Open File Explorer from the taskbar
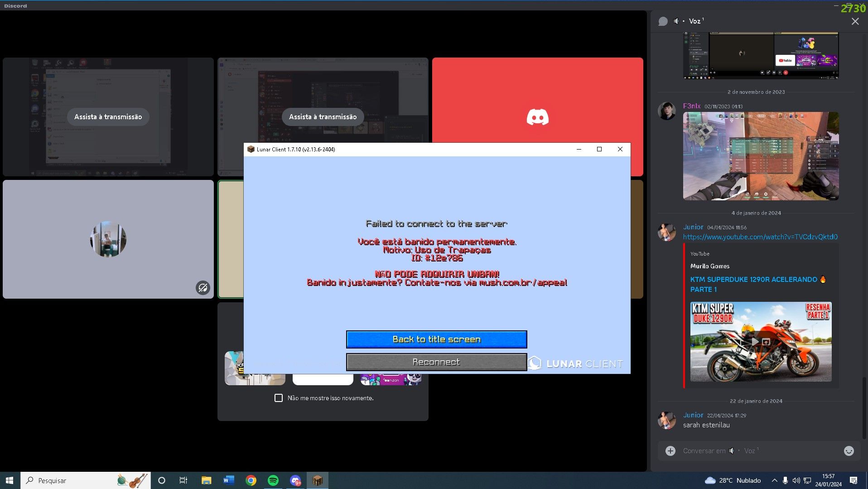The height and width of the screenshot is (489, 868). tap(206, 480)
